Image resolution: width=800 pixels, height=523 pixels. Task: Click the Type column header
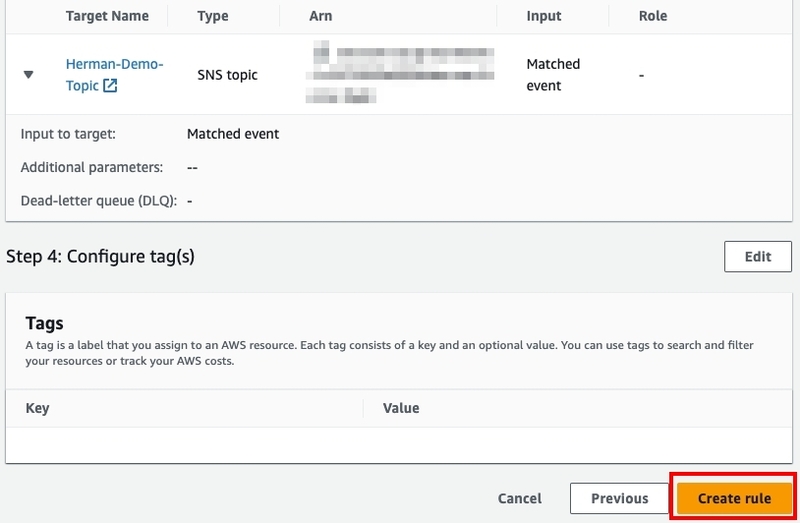(x=213, y=16)
